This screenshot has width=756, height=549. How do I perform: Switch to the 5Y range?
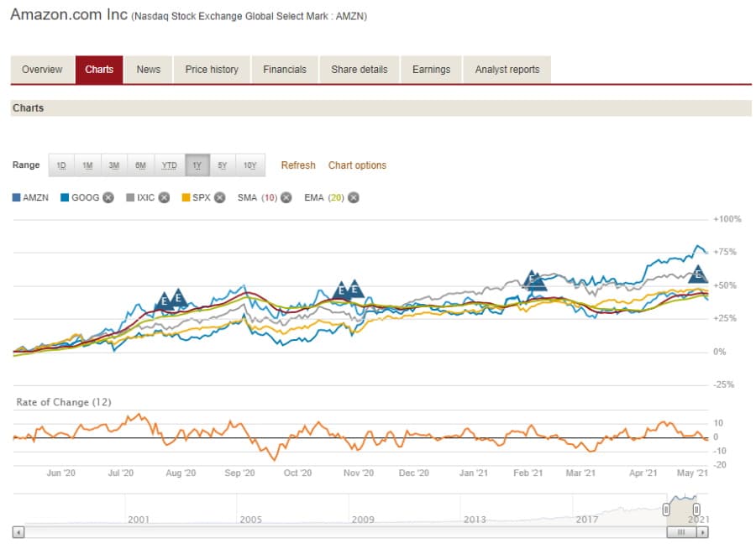[223, 165]
